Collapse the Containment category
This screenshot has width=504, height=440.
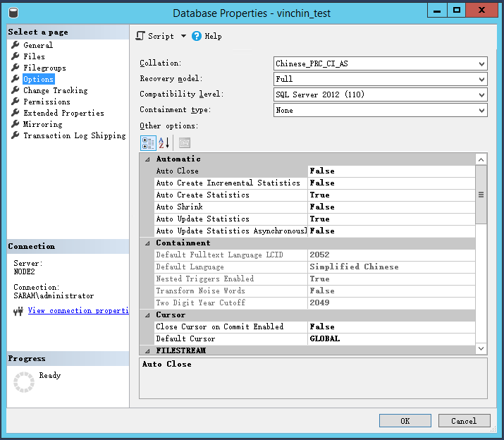click(147, 243)
